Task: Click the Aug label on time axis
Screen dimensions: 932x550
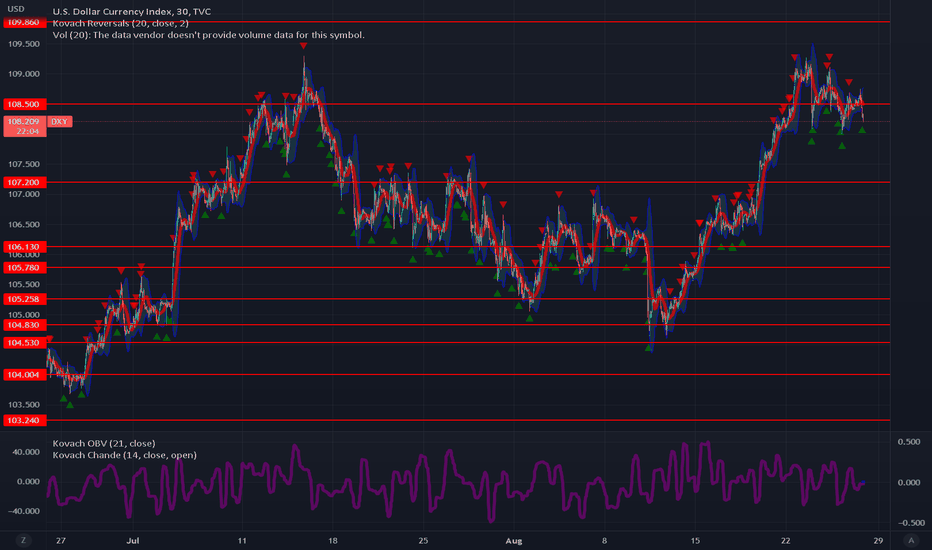Action: (x=514, y=540)
